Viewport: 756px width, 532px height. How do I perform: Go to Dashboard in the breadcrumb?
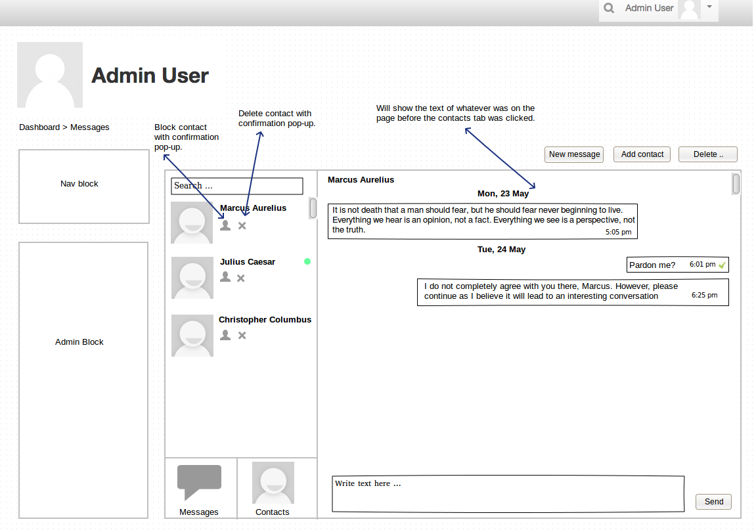coord(39,127)
